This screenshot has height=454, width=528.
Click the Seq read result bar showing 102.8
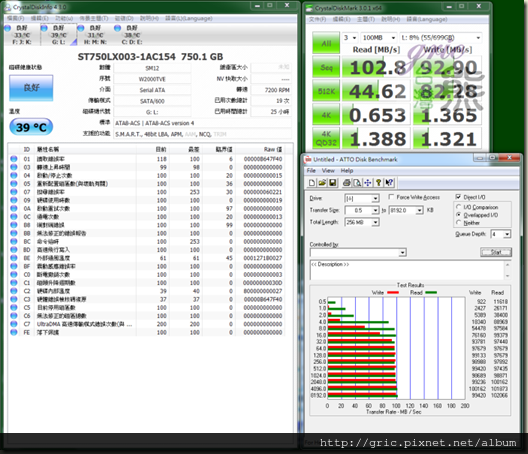coord(376,67)
